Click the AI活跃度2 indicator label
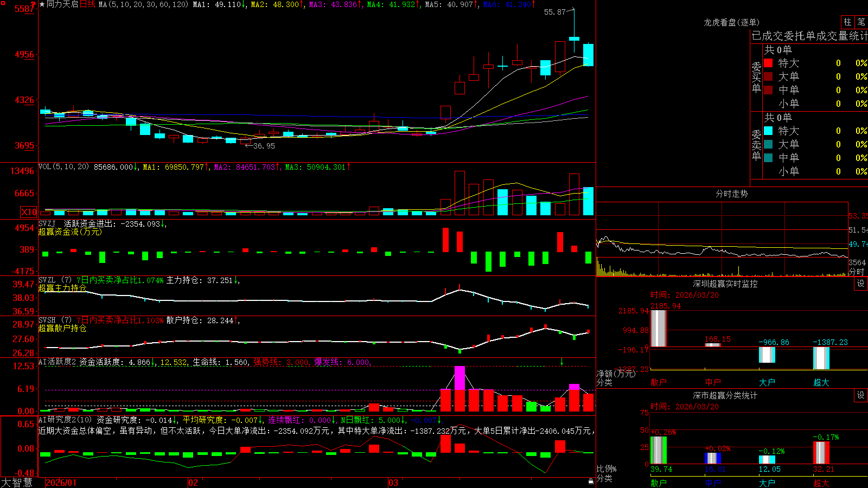868x488 pixels. 58,362
